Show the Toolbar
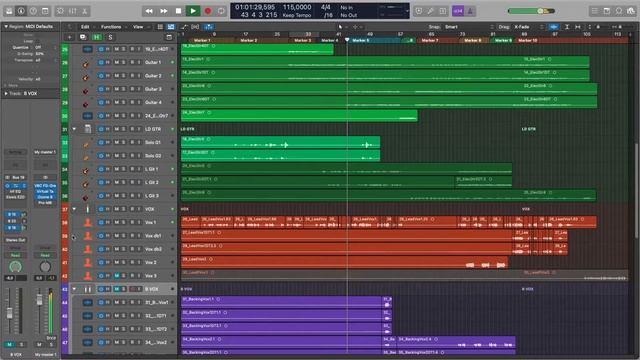Viewport: 640px width, 360px height. coord(45,11)
